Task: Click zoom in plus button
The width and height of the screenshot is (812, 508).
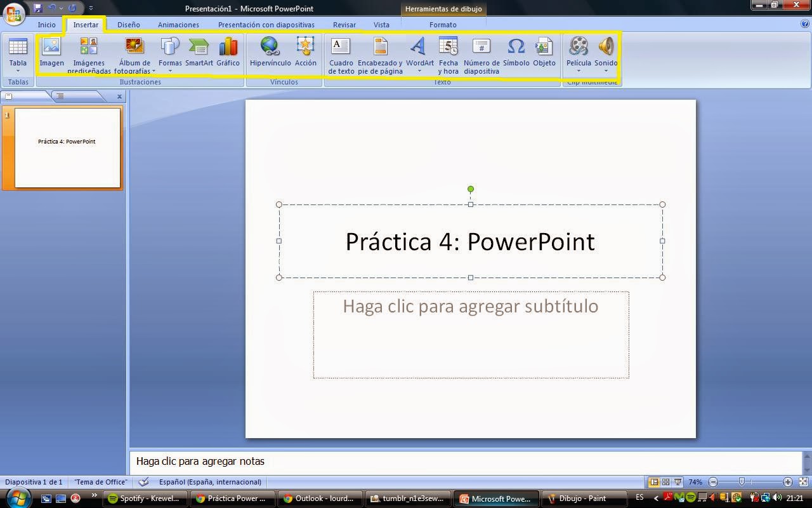Action: coord(787,482)
